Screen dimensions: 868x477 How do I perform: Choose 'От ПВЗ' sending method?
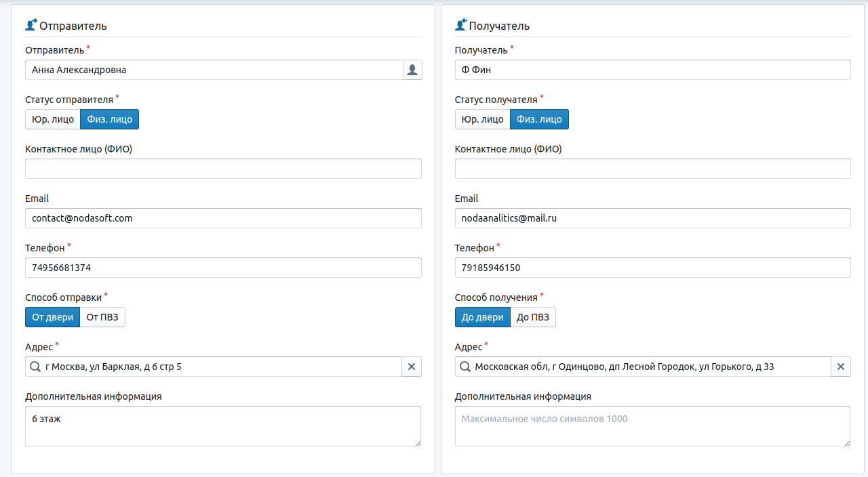click(102, 317)
